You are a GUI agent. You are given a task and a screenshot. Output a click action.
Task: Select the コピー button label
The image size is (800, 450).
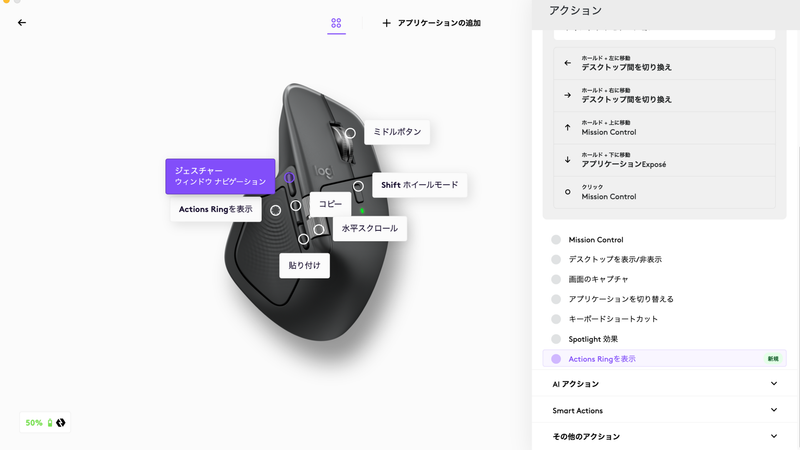(x=330, y=204)
